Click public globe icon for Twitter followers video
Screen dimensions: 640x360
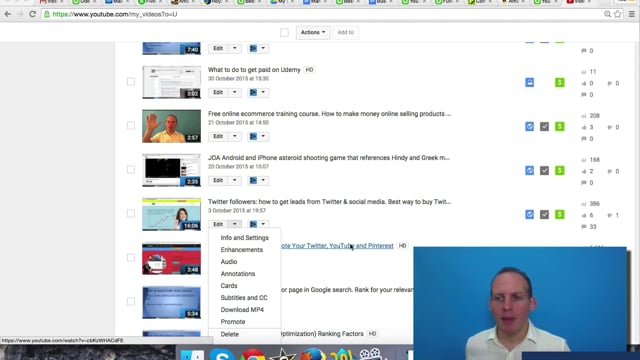(529, 215)
